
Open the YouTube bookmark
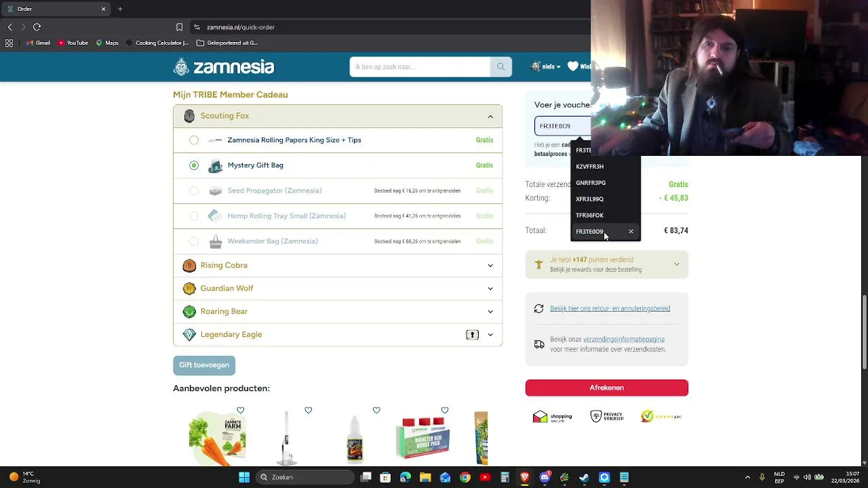pyautogui.click(x=73, y=43)
